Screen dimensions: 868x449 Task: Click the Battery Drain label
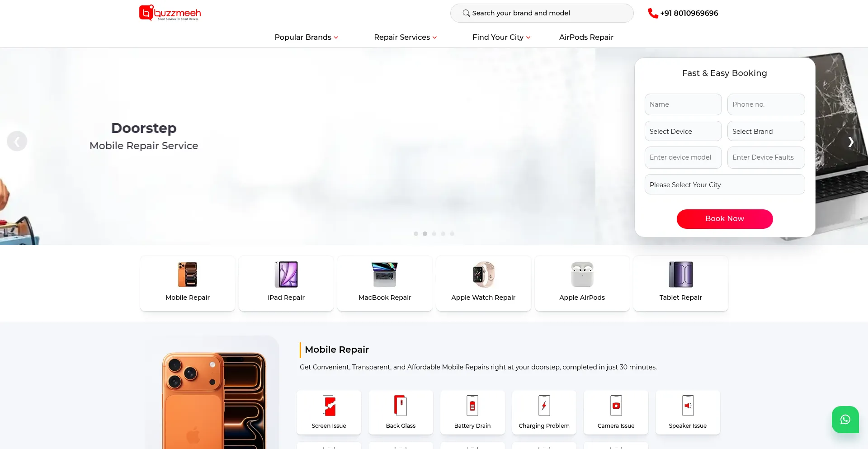[472, 426]
